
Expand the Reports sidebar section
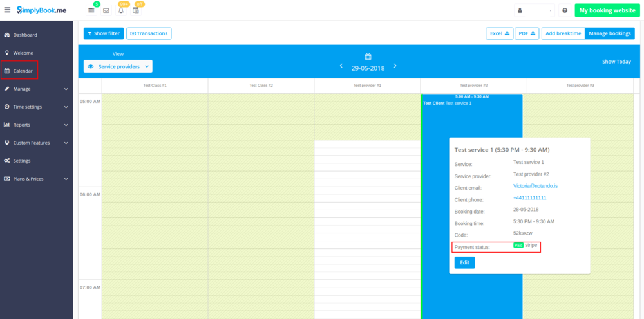click(x=36, y=125)
